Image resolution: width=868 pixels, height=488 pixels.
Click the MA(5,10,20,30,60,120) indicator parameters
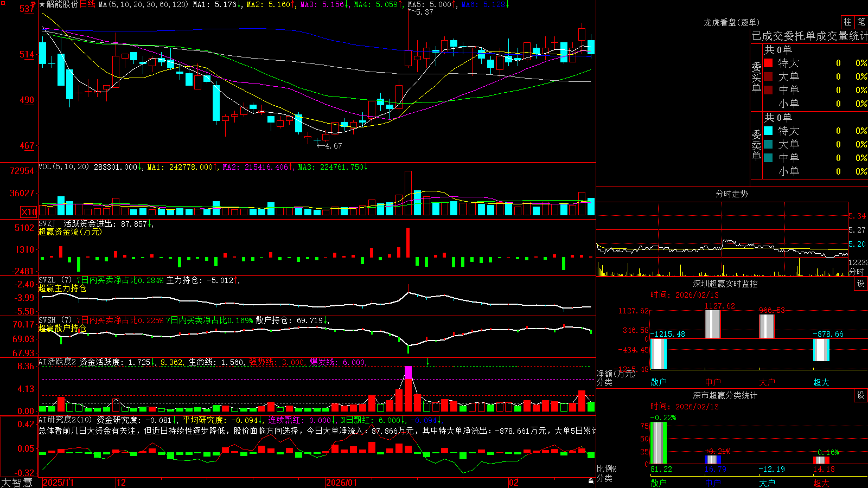pyautogui.click(x=143, y=4)
